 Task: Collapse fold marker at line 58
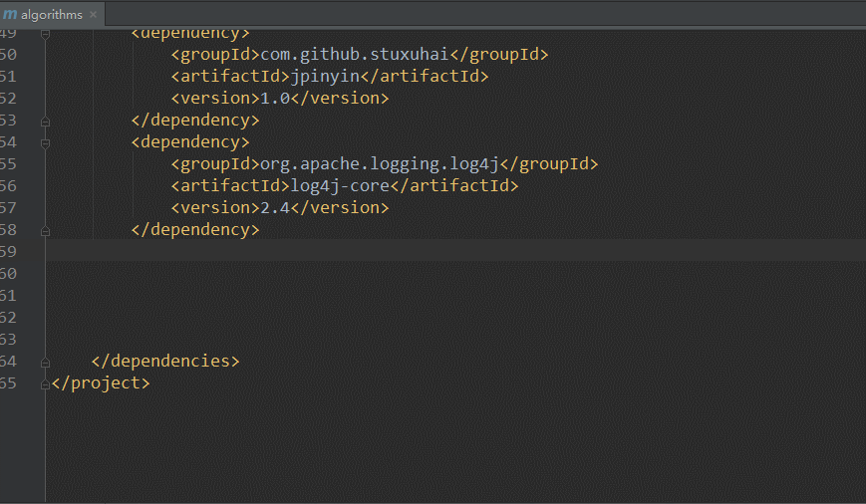click(45, 231)
